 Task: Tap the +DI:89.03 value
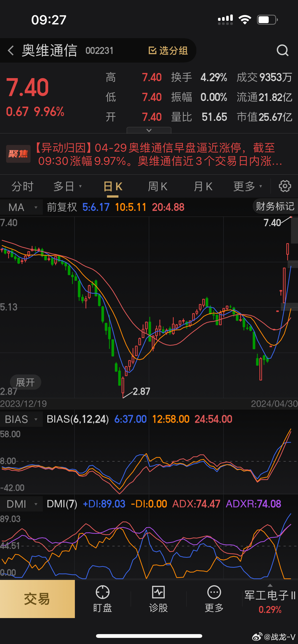pyautogui.click(x=104, y=504)
